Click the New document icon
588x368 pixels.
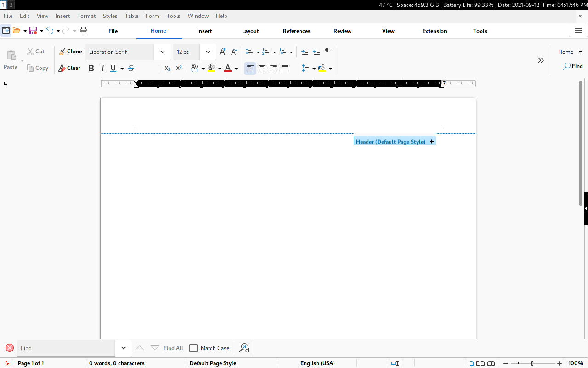pos(6,31)
